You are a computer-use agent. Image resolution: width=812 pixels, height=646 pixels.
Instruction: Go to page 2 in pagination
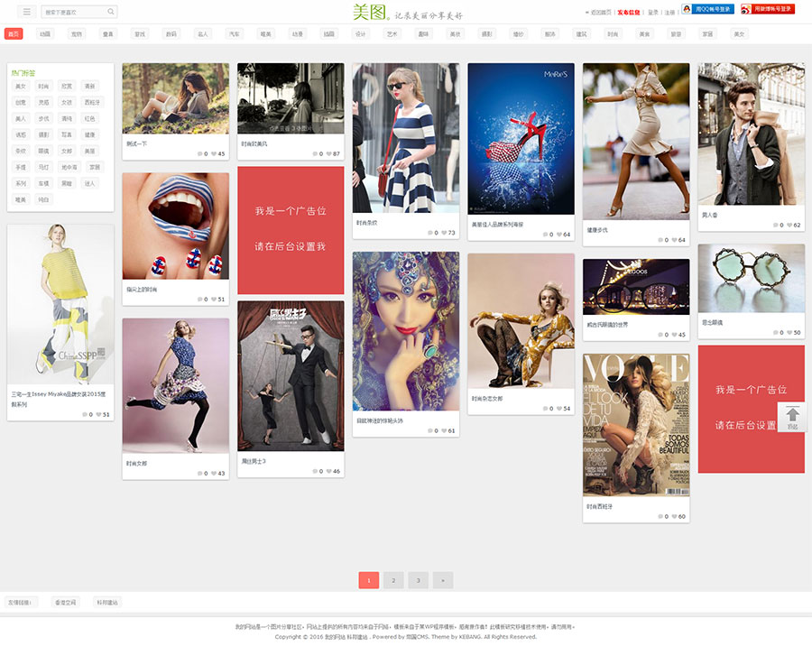(393, 580)
